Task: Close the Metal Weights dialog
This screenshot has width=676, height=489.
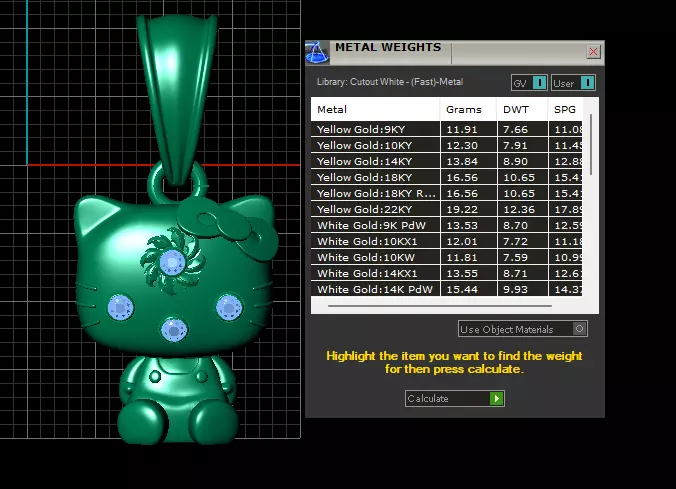Action: coord(593,52)
